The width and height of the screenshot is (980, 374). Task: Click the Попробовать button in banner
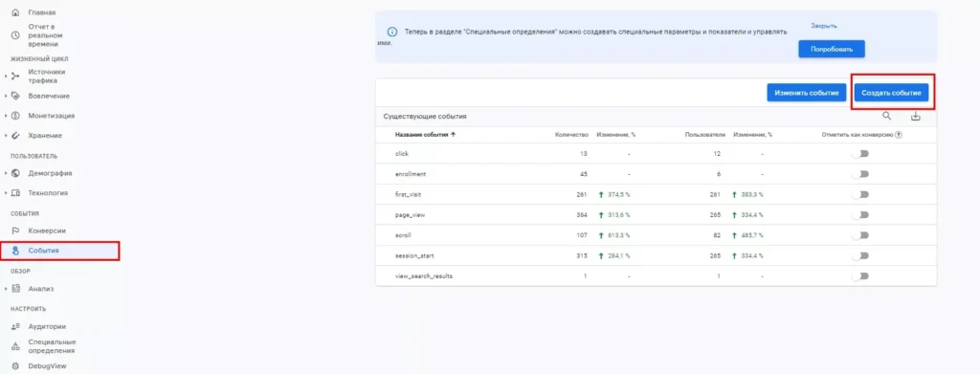point(832,50)
